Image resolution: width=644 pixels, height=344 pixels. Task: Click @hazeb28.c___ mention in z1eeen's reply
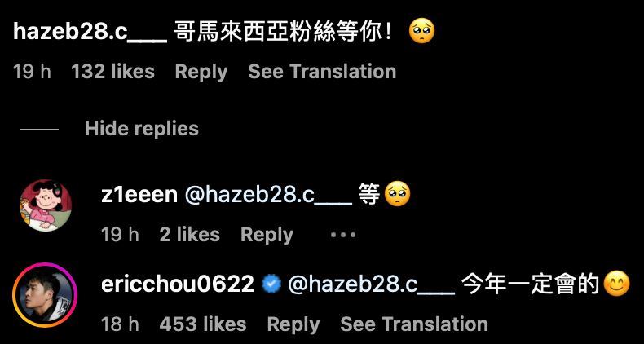[269, 196]
